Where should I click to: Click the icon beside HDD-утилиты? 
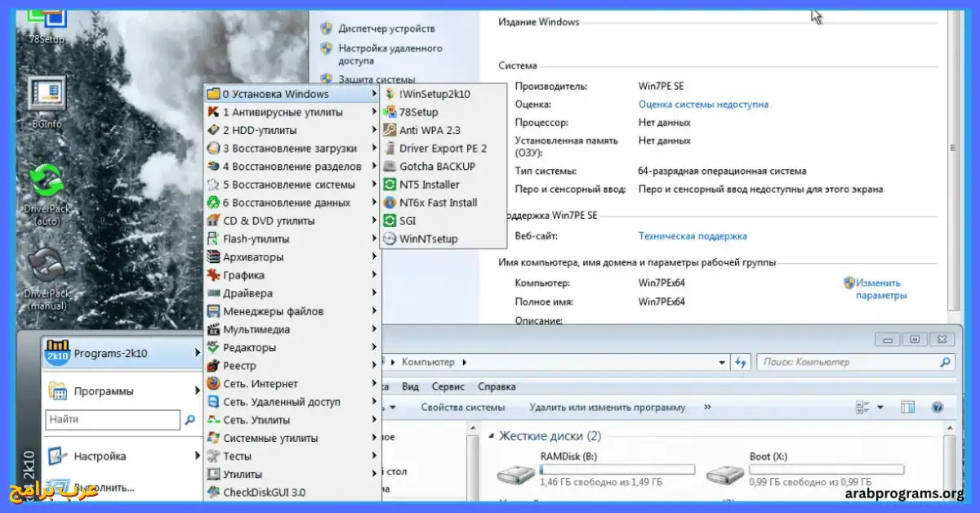213,130
